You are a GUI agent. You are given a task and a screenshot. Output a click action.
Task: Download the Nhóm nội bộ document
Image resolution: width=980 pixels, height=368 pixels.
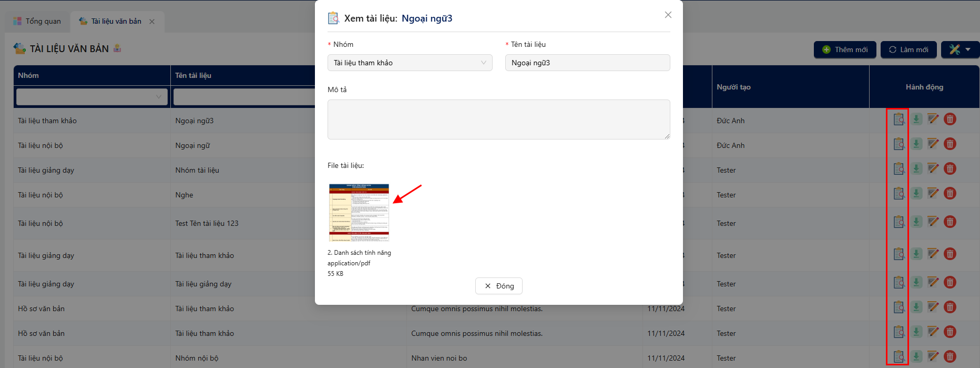tap(916, 356)
